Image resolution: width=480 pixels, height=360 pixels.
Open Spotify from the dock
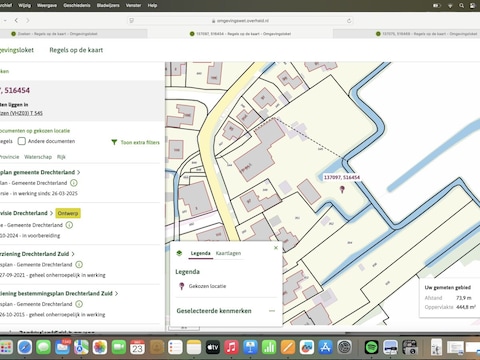pos(371,347)
